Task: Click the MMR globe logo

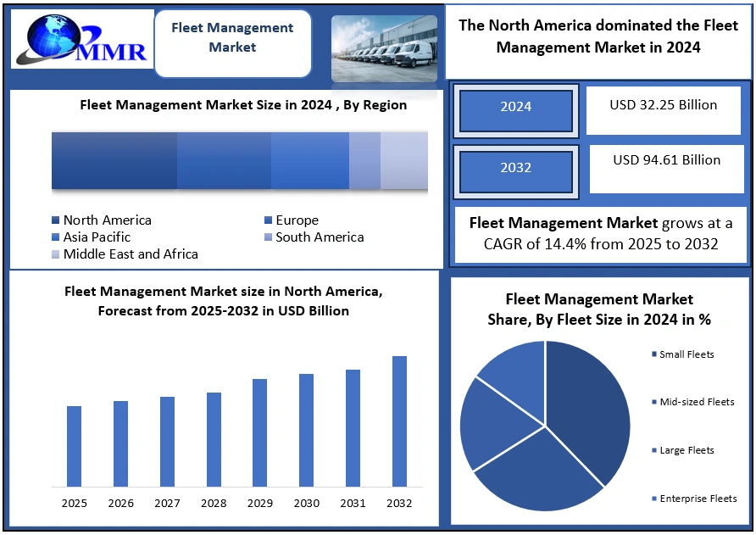Action: click(x=81, y=39)
